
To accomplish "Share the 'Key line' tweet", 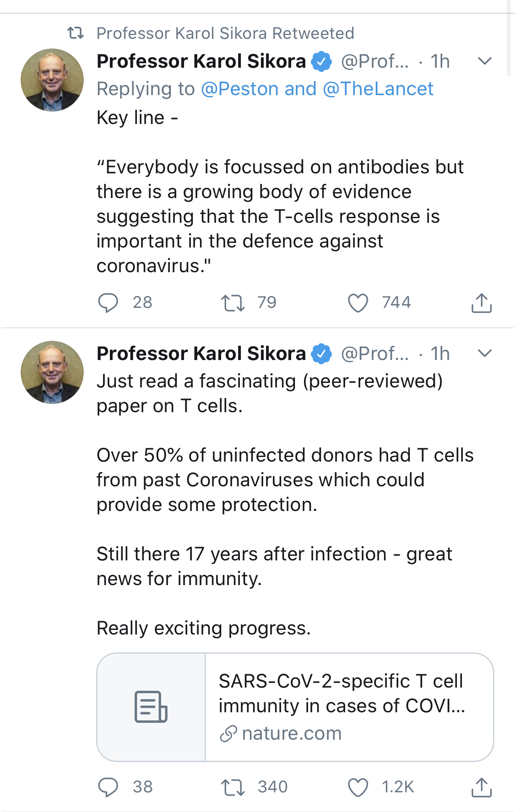I will coord(481,303).
